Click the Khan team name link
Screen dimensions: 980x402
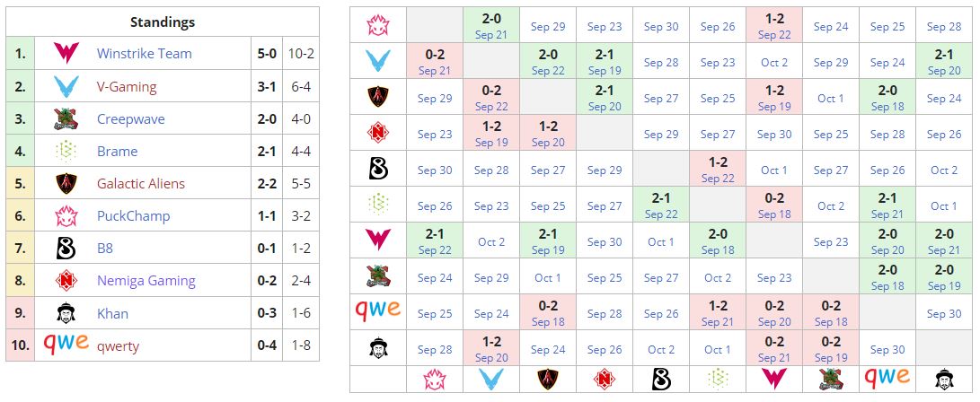pyautogui.click(x=112, y=313)
